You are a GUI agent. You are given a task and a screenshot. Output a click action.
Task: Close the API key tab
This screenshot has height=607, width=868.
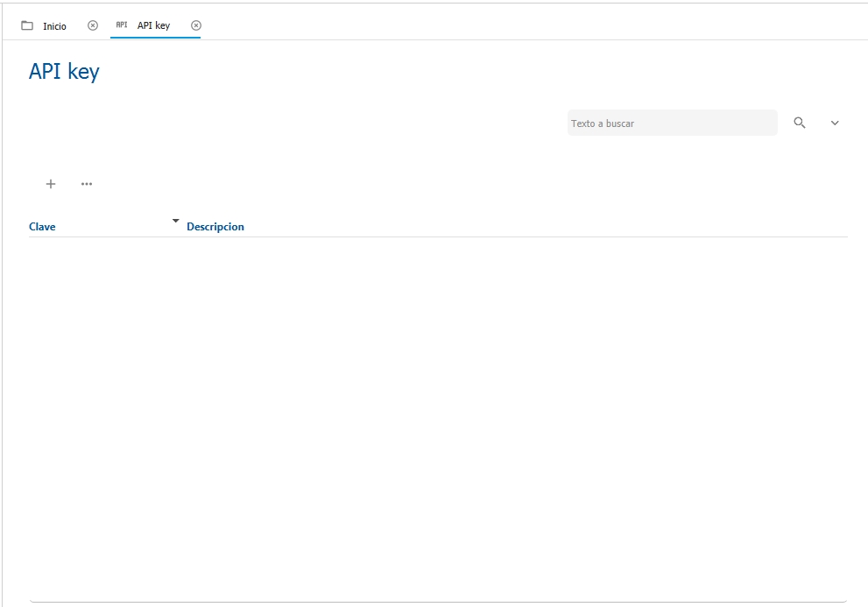pyautogui.click(x=196, y=25)
